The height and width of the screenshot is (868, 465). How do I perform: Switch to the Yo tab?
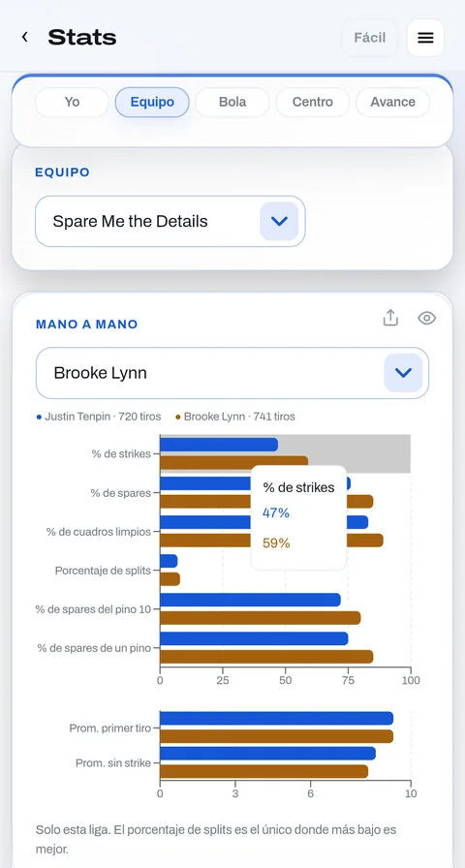[72, 102]
